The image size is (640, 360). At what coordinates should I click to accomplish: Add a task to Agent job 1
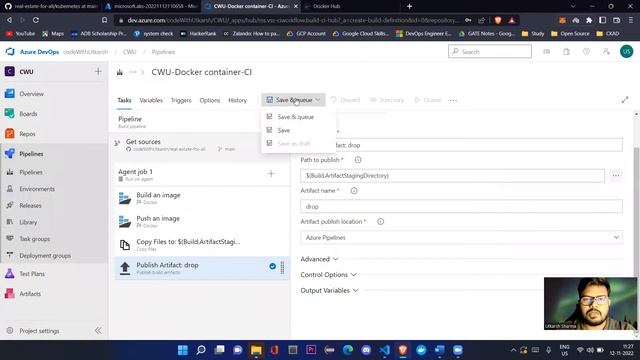271,174
